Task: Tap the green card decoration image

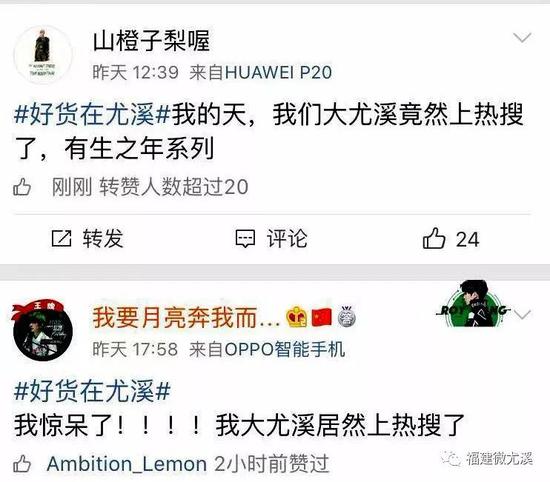Action: point(475,304)
